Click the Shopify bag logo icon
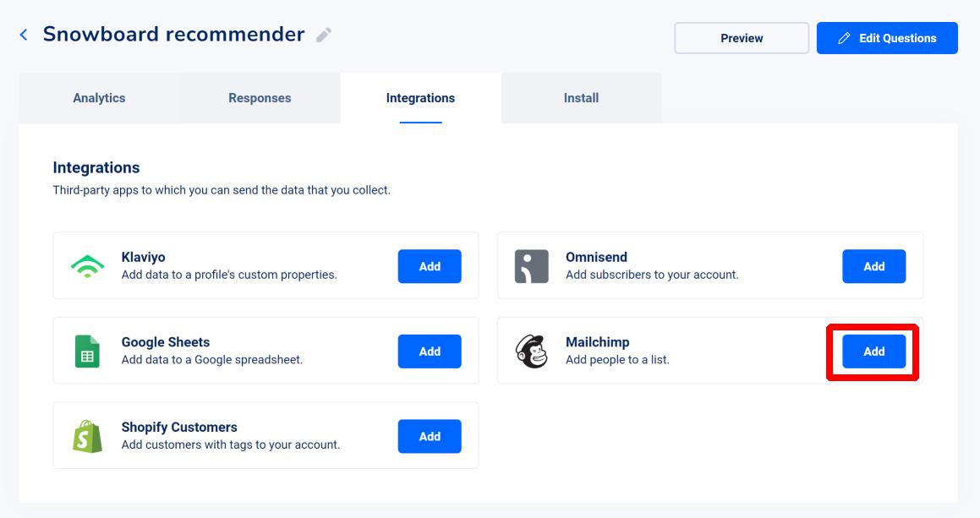Image resolution: width=980 pixels, height=518 pixels. 87,436
